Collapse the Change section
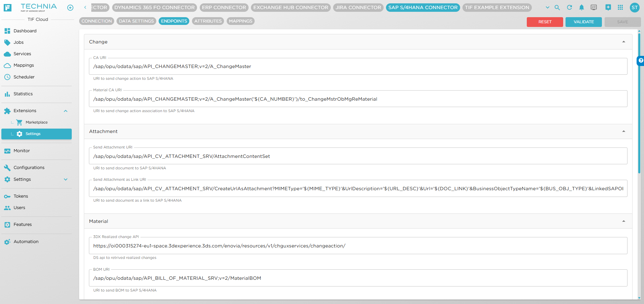Screen dimensions: 644x304 (x=623, y=42)
